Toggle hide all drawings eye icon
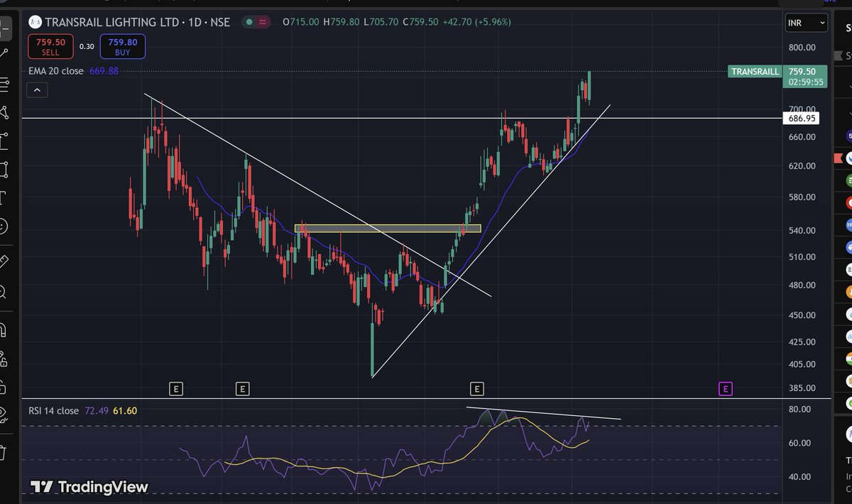 click(4, 415)
